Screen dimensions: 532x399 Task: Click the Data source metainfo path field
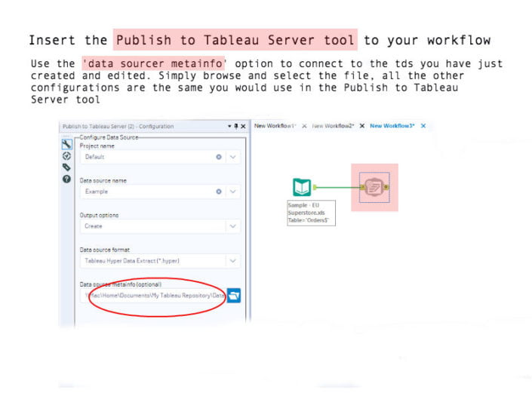156,296
